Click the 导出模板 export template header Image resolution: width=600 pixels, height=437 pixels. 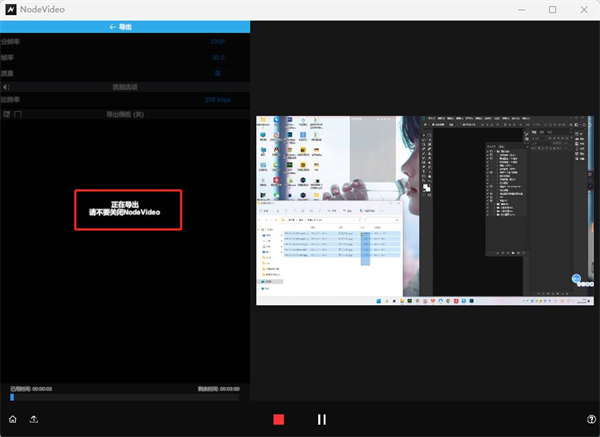[125, 115]
